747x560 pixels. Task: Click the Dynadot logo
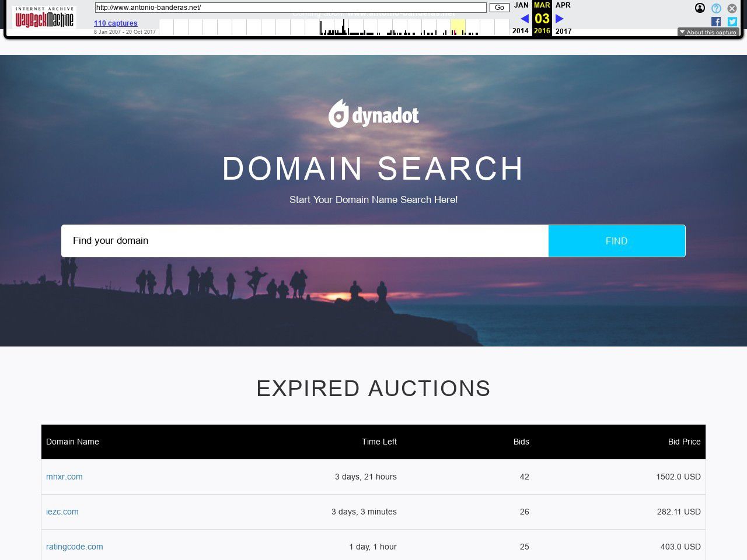pyautogui.click(x=373, y=114)
